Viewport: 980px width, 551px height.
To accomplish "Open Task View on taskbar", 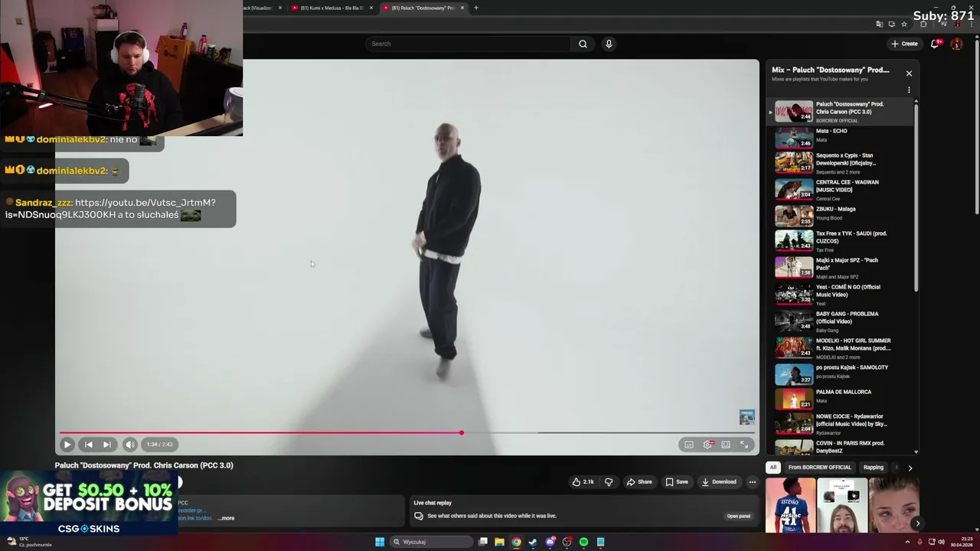I will 482,542.
